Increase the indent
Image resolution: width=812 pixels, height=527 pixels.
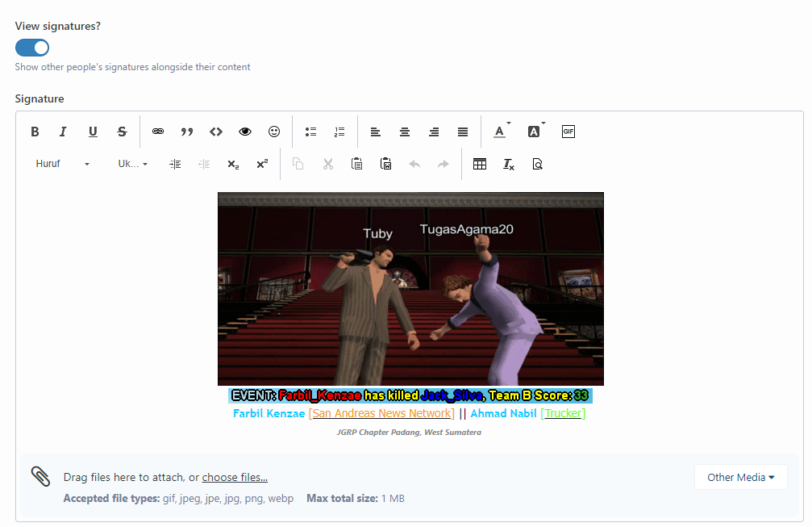pos(175,165)
